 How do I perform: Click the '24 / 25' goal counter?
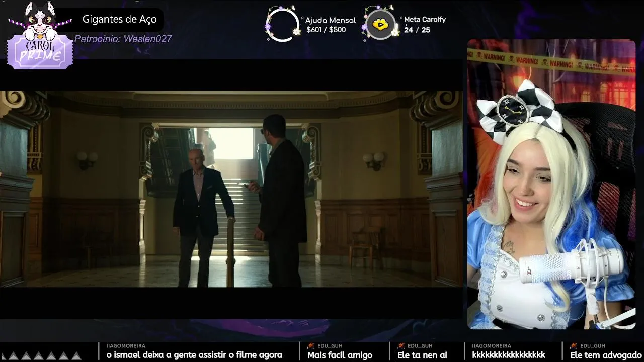point(417,30)
